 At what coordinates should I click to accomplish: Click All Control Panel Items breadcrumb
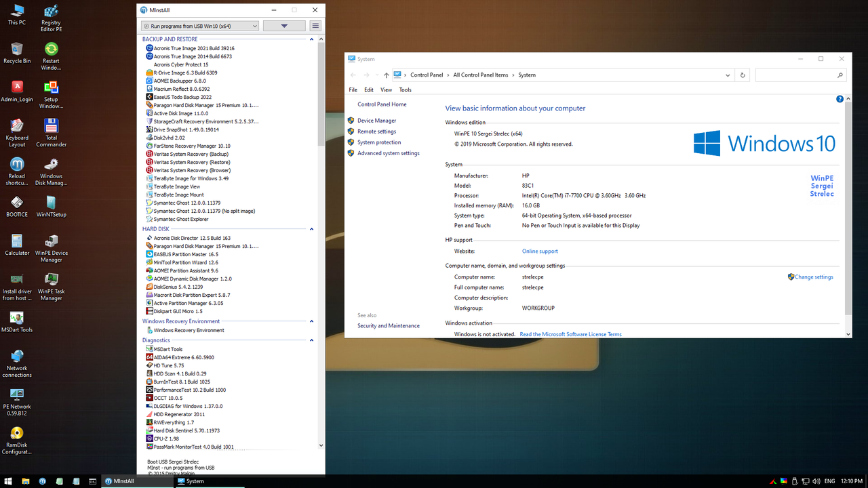point(480,75)
